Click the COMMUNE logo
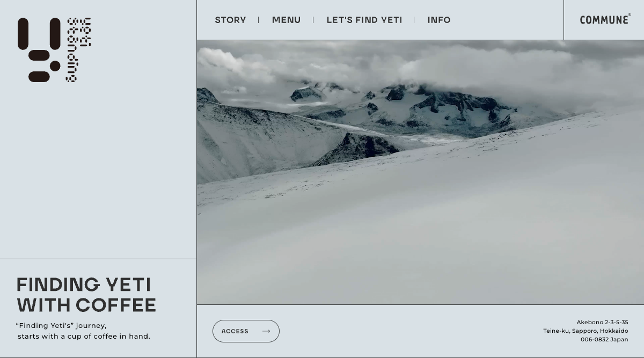Viewport: 644px width, 358px height. click(x=605, y=19)
